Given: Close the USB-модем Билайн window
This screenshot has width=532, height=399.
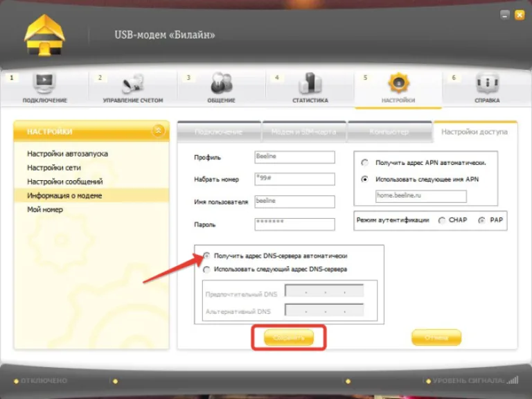Looking at the screenshot, I should (520, 15).
